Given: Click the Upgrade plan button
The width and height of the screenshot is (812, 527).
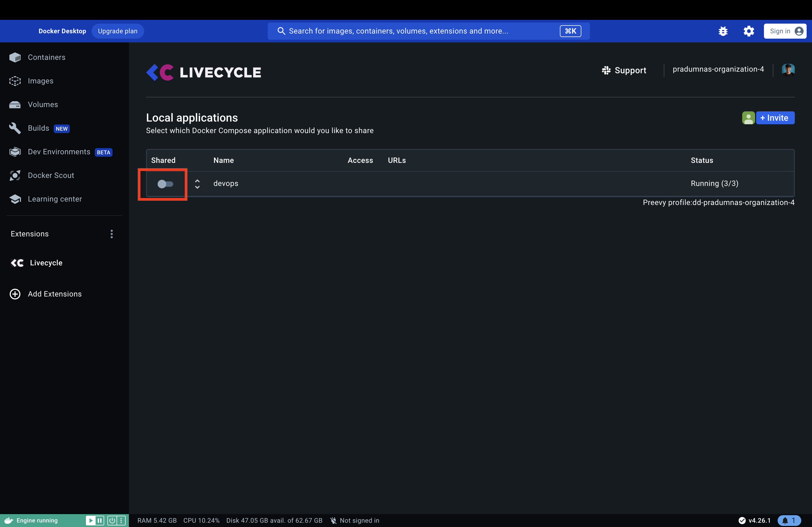Looking at the screenshot, I should [117, 31].
